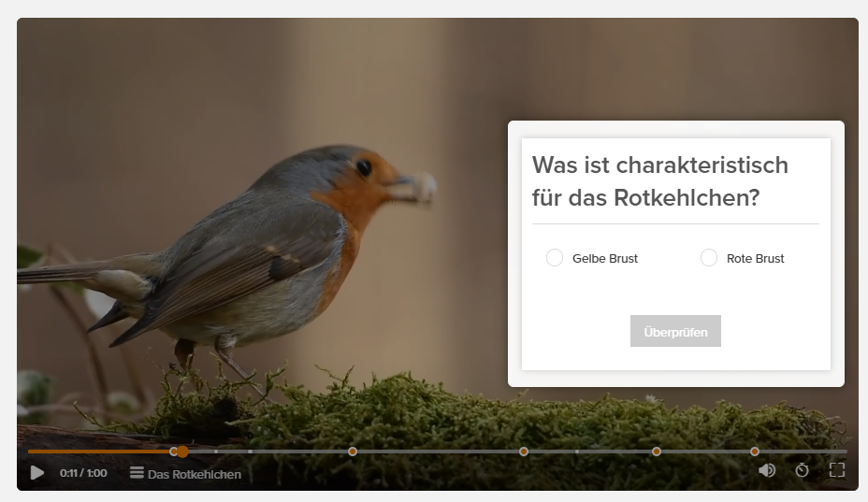
Task: Click the orange playhead handle on the seek bar
Action: point(182,452)
